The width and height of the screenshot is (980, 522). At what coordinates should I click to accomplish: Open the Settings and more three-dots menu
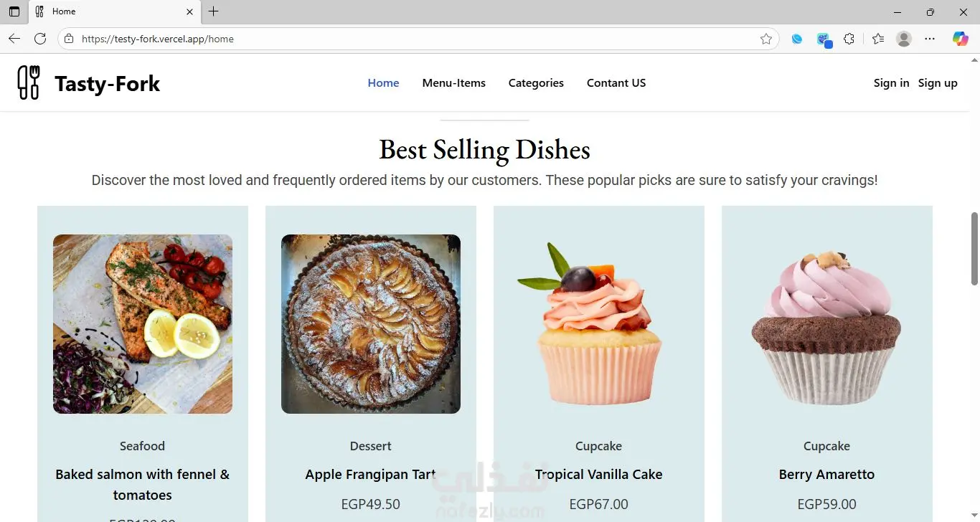click(x=930, y=39)
